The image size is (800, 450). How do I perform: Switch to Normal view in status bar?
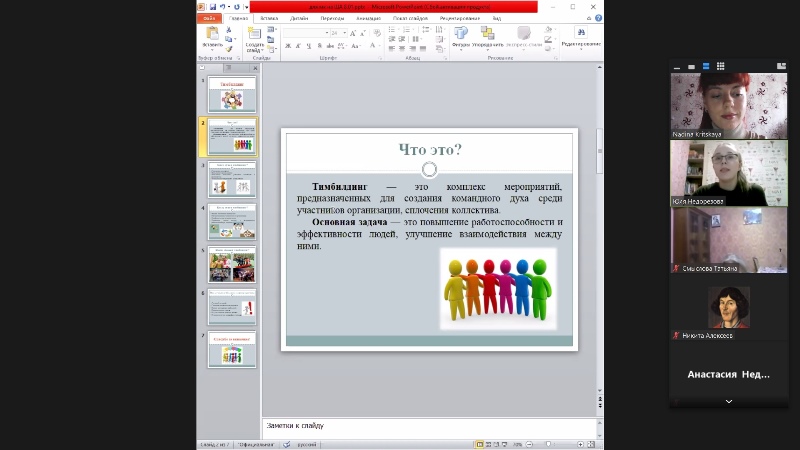[480, 443]
